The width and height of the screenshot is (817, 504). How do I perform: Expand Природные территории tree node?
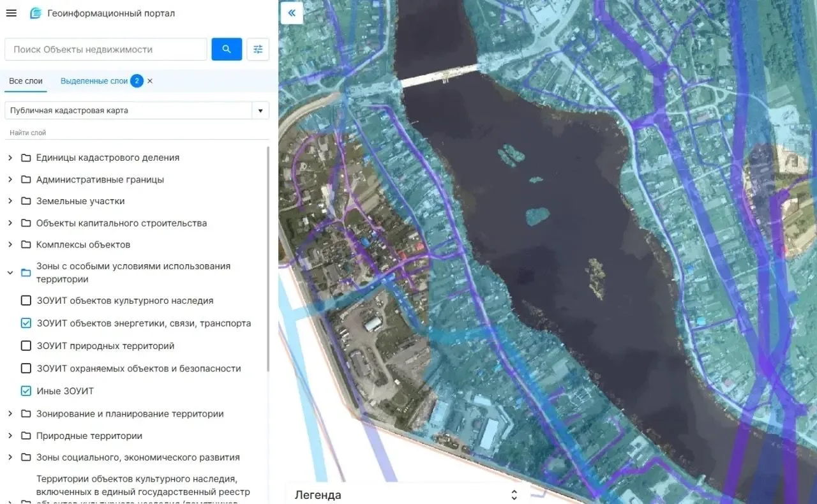(10, 436)
